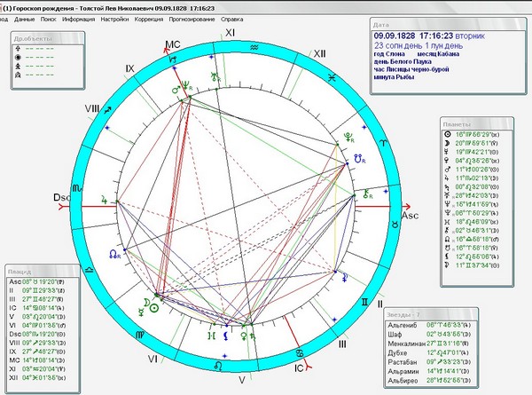Viewport: 532px width, 395px height.
Task: Open the Данные menu
Action: click(25, 20)
